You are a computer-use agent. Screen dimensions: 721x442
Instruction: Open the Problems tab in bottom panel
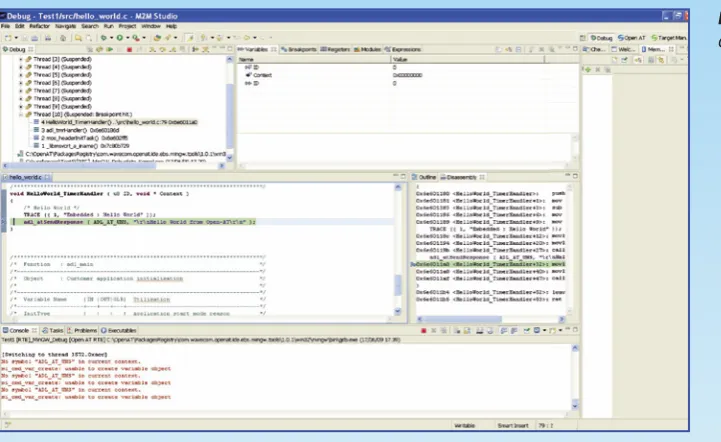(82, 331)
